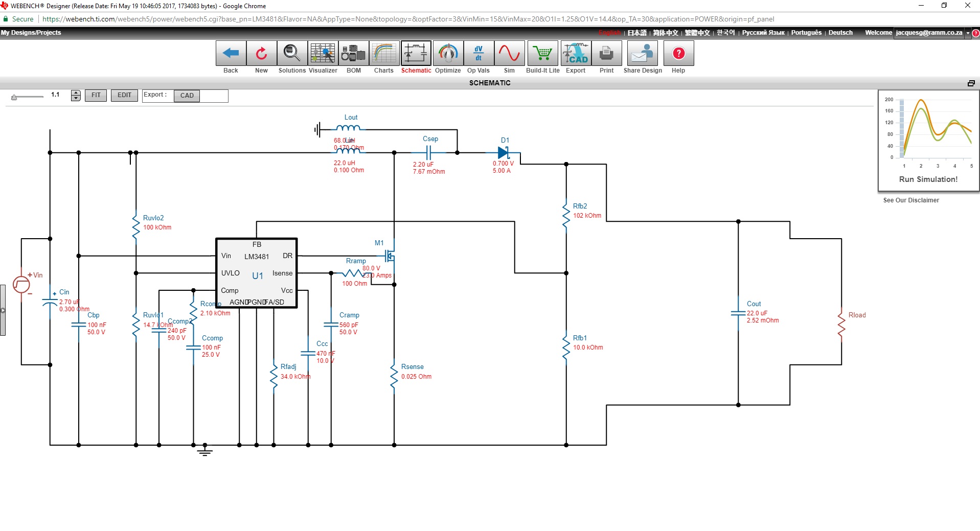Click the EDIT button
The height and width of the screenshot is (531, 980).
tap(124, 96)
